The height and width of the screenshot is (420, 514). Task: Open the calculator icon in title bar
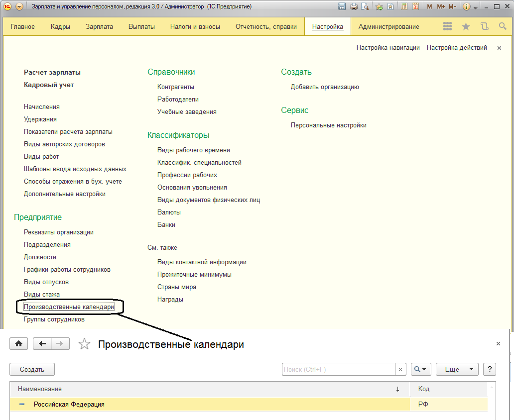click(x=404, y=7)
